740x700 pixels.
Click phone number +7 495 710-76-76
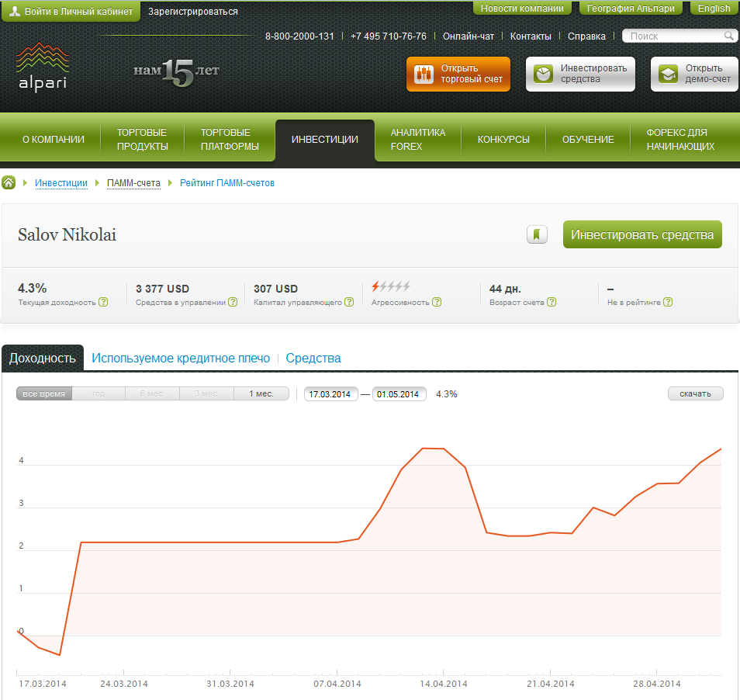[388, 36]
